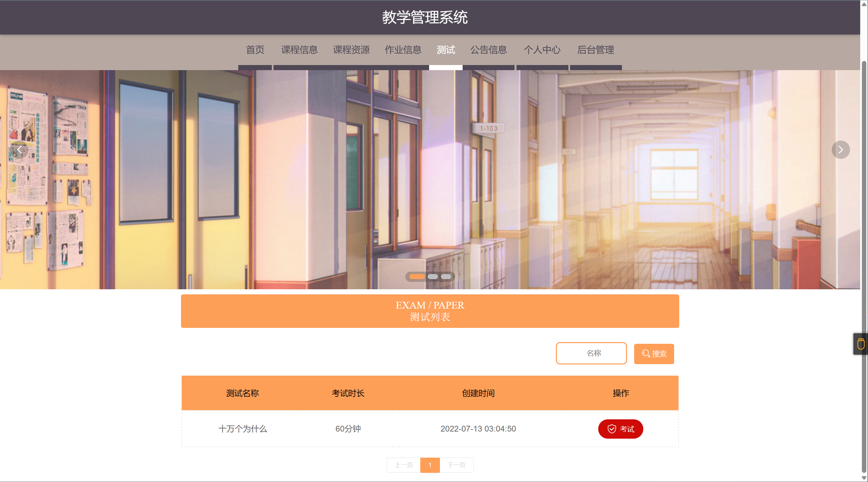Select the third carousel indicator dot

pyautogui.click(x=446, y=277)
